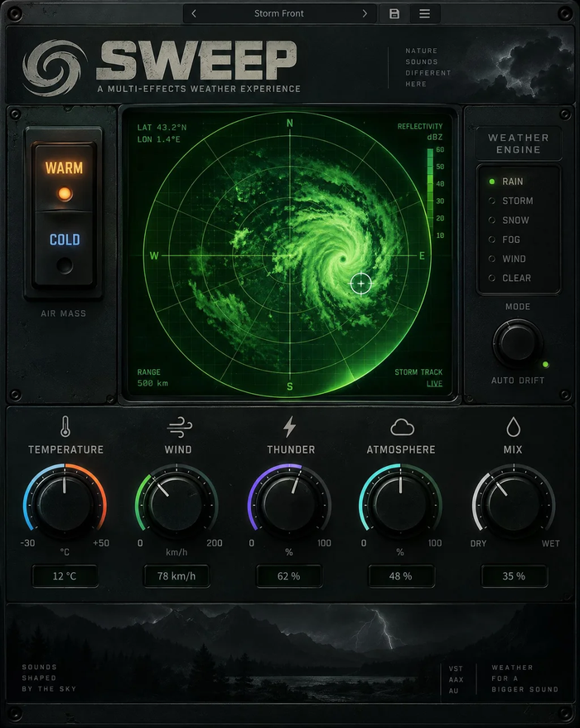This screenshot has height=728, width=580.
Task: Switch air mass to COLD
Action: point(64,250)
